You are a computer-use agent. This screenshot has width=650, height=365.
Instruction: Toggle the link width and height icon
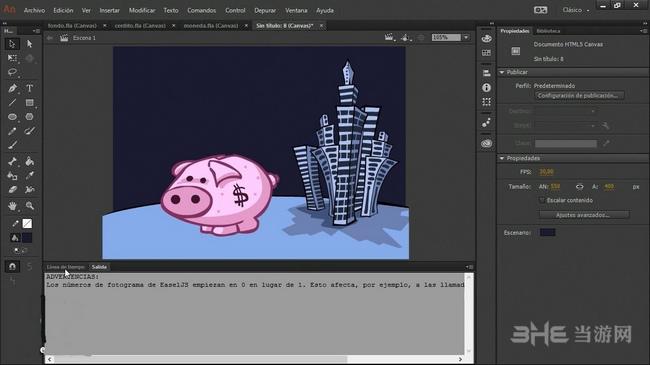click(580, 187)
